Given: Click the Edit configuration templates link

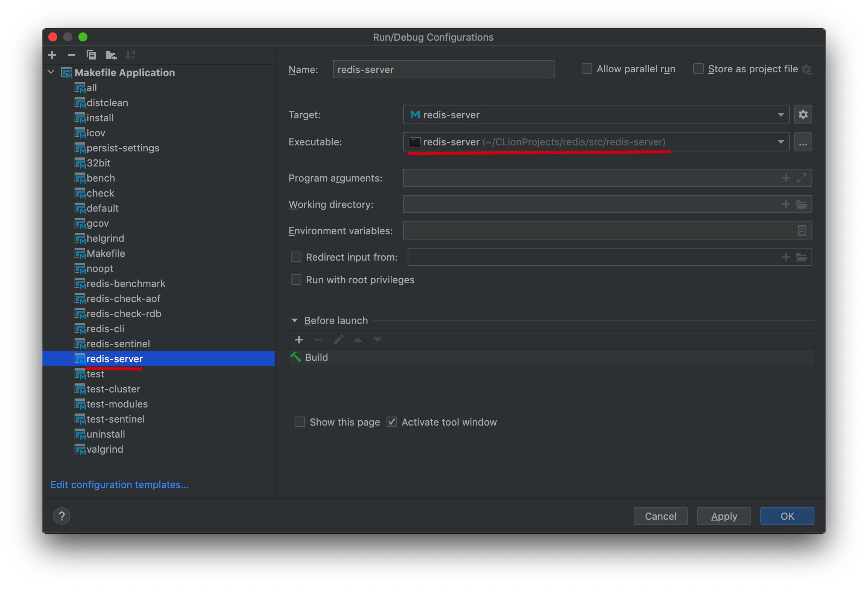Looking at the screenshot, I should coord(118,484).
